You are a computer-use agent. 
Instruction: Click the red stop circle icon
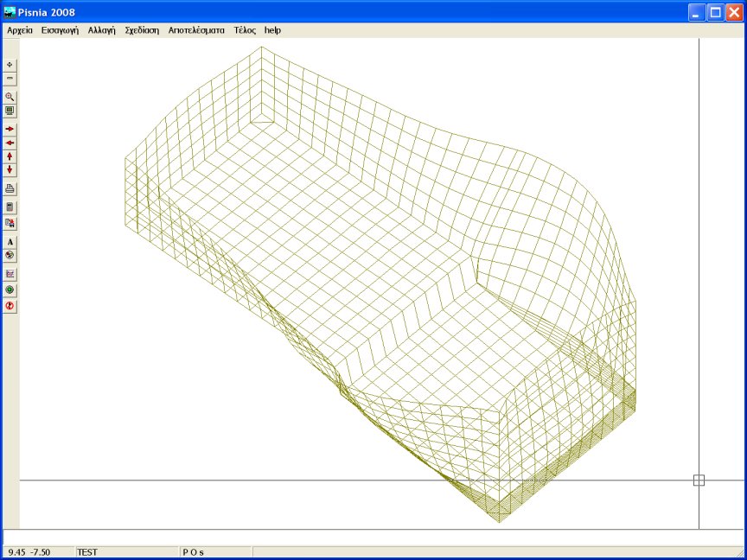tap(10, 306)
